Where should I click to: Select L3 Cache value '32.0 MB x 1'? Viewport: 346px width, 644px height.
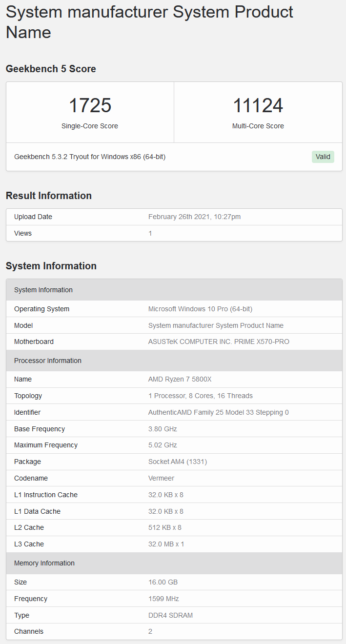coord(166,544)
